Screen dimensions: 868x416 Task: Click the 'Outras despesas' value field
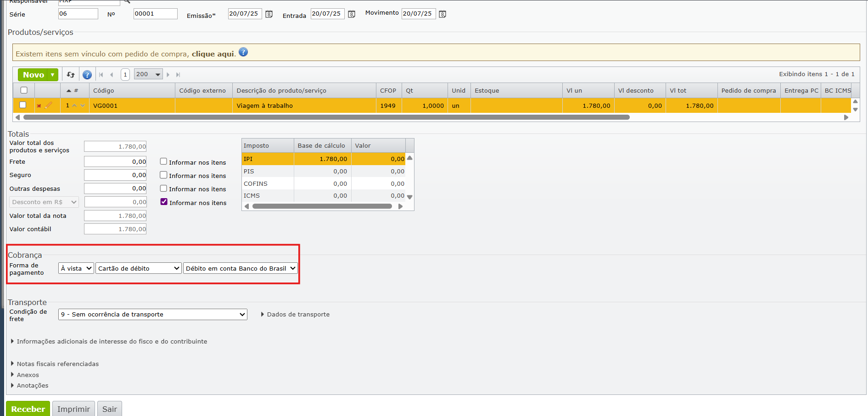coord(115,188)
